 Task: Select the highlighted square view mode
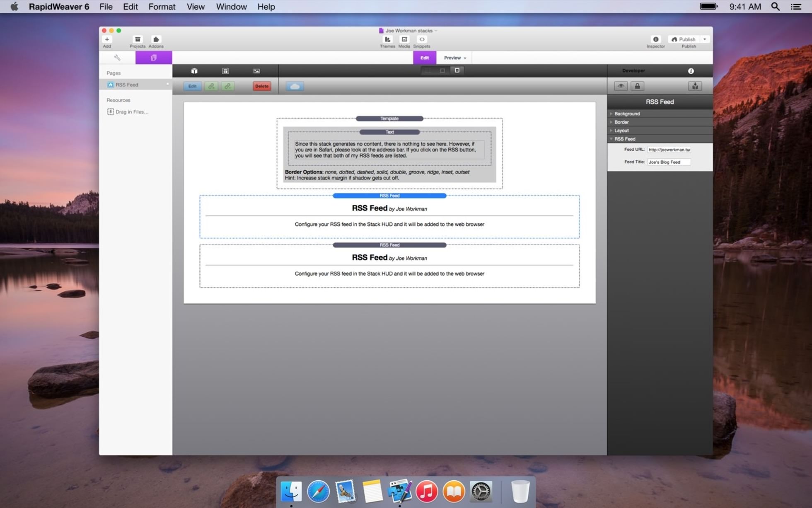457,70
